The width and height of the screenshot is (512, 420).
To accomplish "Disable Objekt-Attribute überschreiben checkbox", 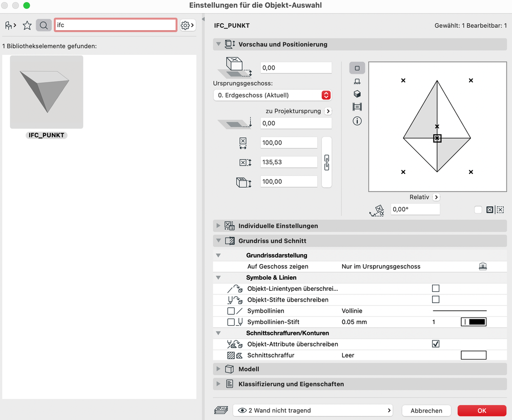I will [x=436, y=344].
